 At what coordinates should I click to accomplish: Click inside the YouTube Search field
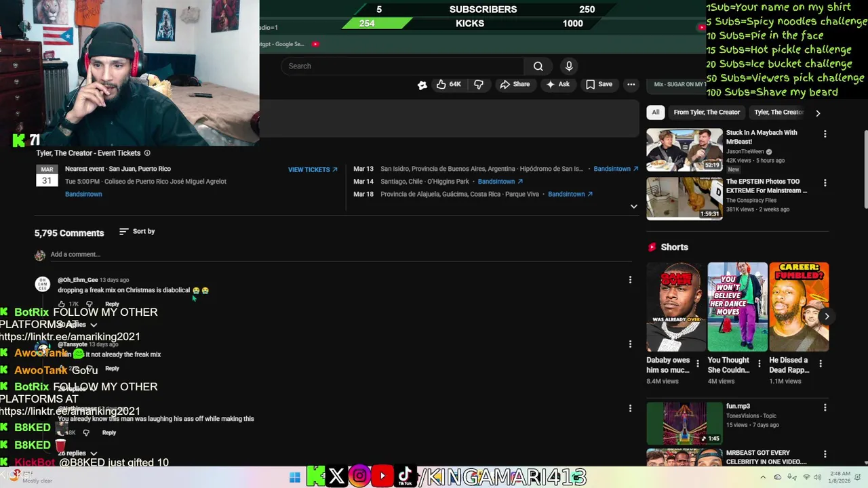pos(403,66)
